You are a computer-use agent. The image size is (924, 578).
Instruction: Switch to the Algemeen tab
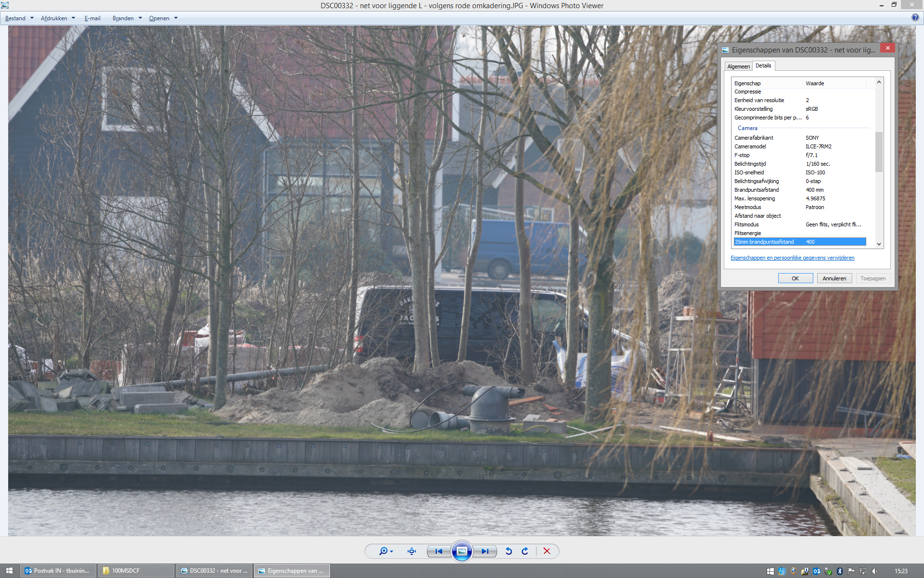[x=738, y=66]
